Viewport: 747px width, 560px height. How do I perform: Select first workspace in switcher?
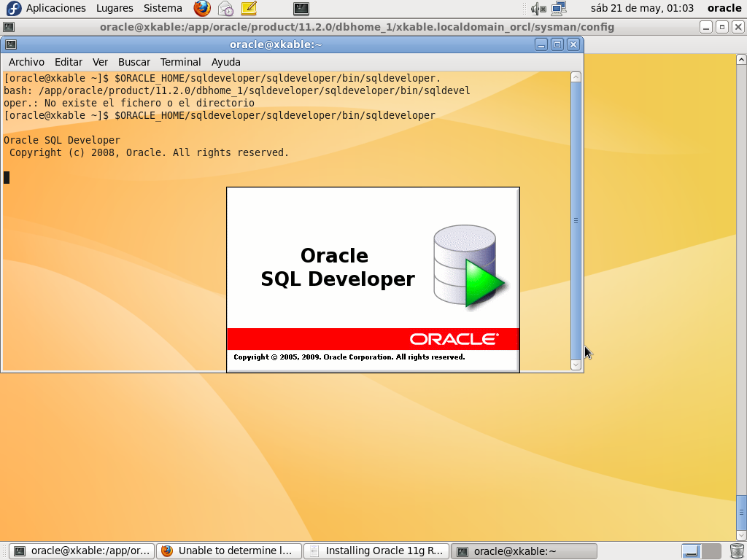click(691, 551)
